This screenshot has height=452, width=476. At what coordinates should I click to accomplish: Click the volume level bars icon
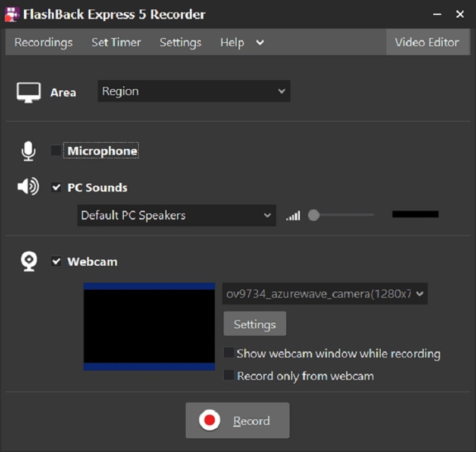tap(293, 215)
